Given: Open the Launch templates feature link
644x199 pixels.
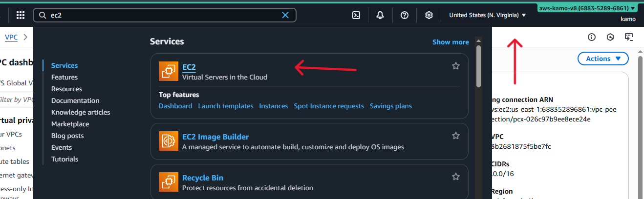Looking at the screenshot, I should click(x=226, y=106).
